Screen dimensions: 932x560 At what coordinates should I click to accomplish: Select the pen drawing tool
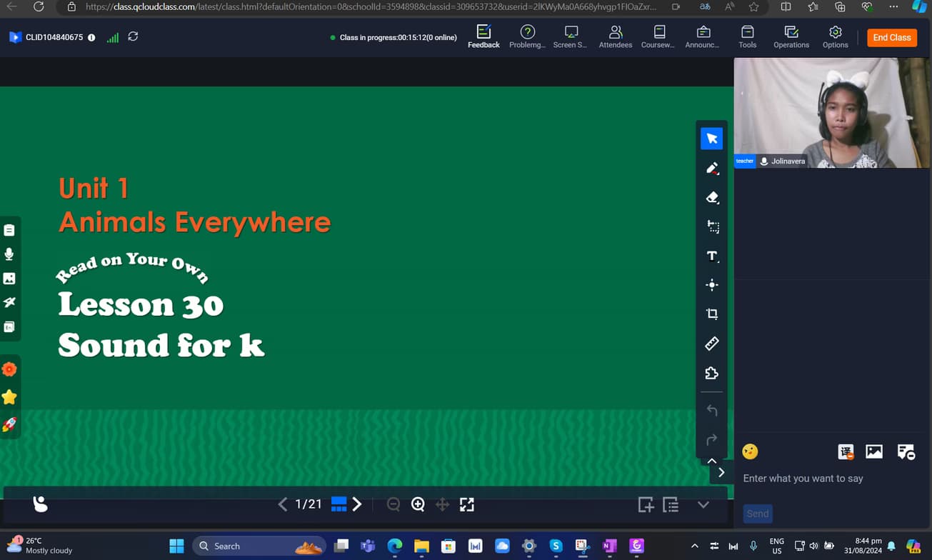click(711, 169)
